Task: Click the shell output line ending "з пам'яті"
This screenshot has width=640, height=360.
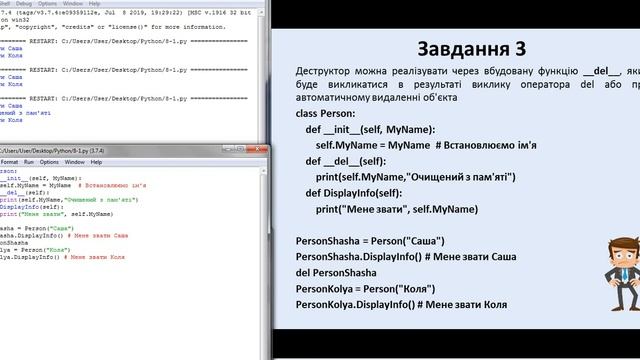Action: coord(25,113)
